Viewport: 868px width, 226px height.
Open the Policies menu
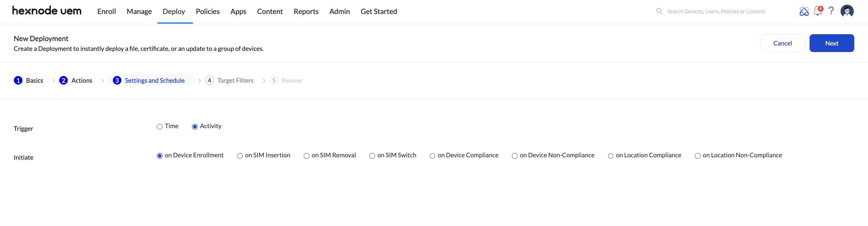click(207, 11)
